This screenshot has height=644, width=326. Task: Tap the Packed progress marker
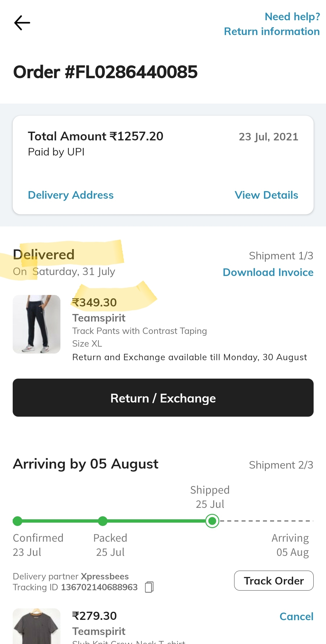click(x=103, y=521)
